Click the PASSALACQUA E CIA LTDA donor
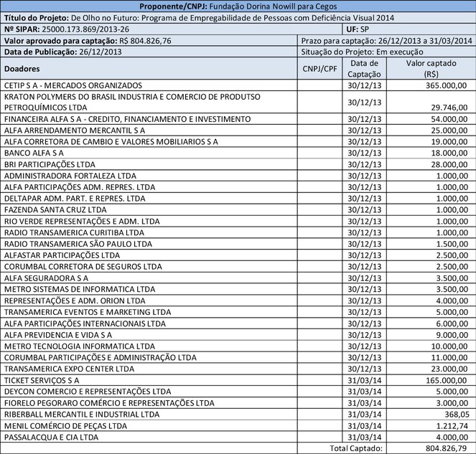Screen dimensions: 476x454 (51, 437)
